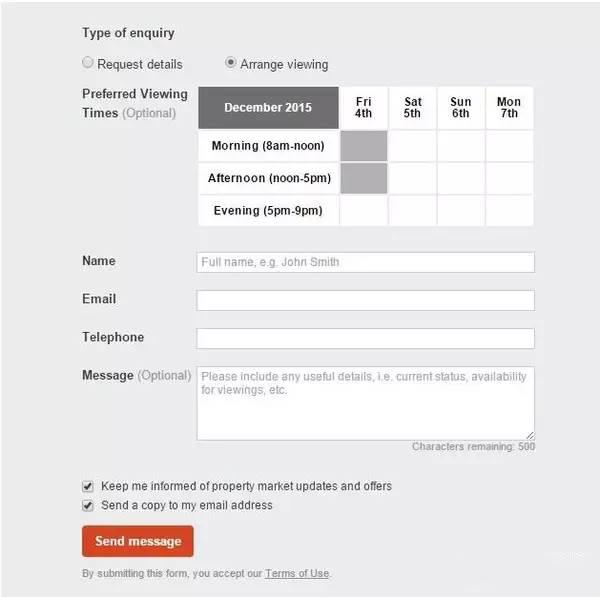Click the Message text area
Viewport: 600px width, 597px height.
(x=365, y=403)
